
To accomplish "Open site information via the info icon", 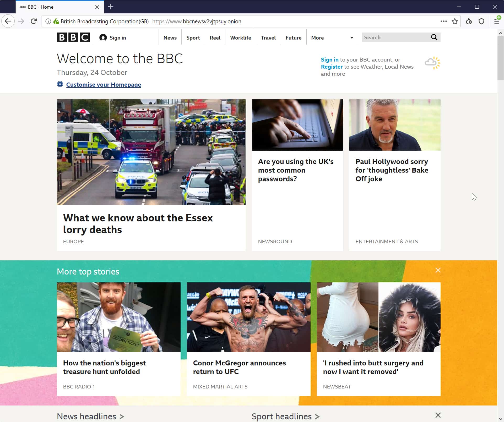I will [x=48, y=21].
